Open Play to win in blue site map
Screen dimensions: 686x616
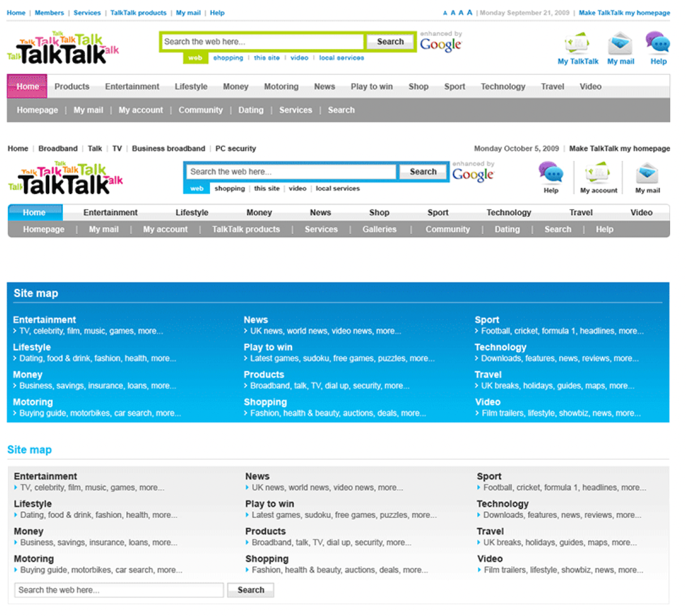tap(268, 347)
